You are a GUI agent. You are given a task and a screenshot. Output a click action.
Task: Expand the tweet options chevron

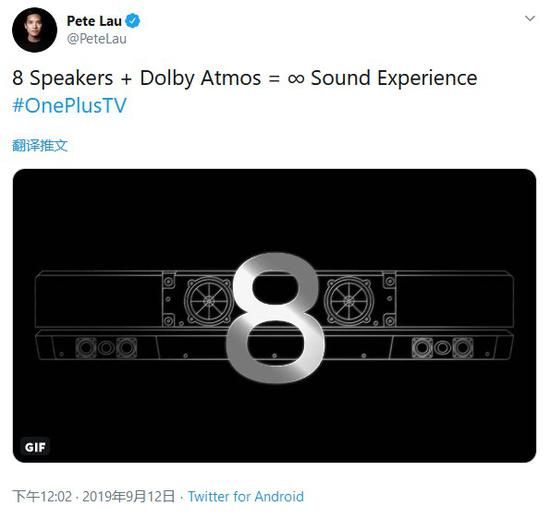530,18
